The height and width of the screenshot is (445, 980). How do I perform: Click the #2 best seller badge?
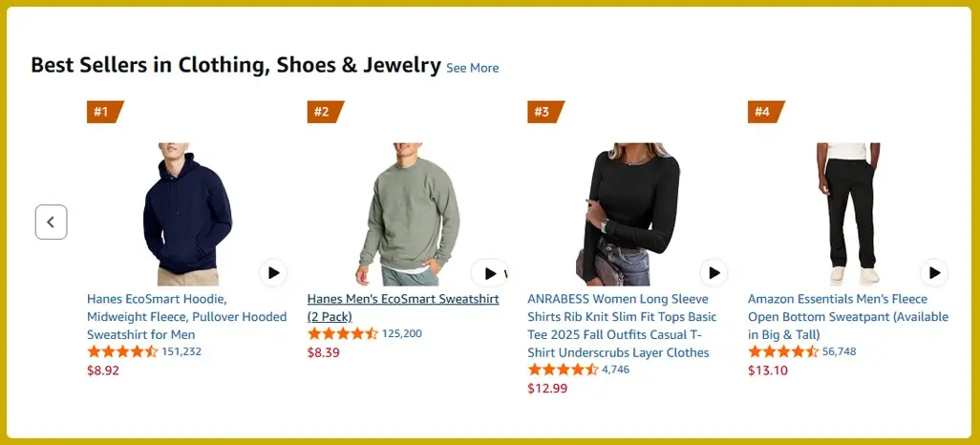click(323, 112)
